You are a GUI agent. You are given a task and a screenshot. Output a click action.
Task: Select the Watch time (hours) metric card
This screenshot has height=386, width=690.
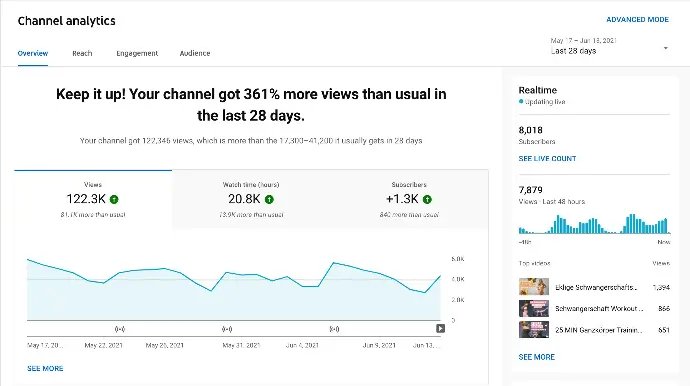click(x=251, y=199)
